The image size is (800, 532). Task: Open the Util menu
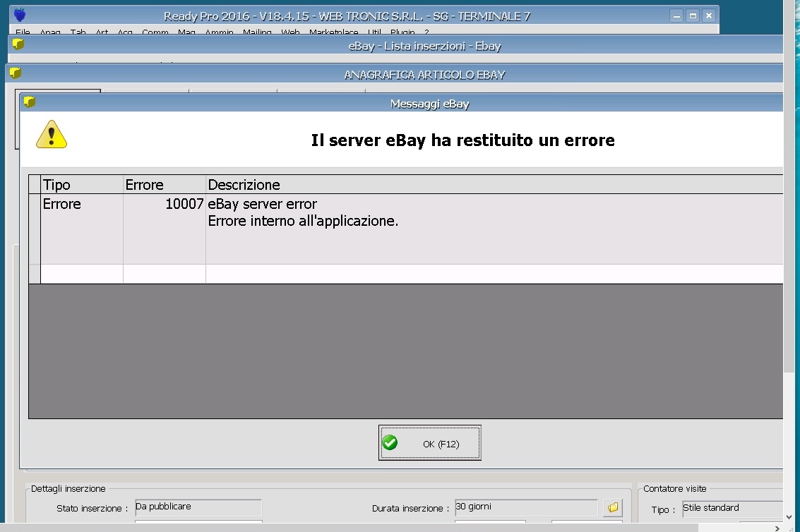374,32
